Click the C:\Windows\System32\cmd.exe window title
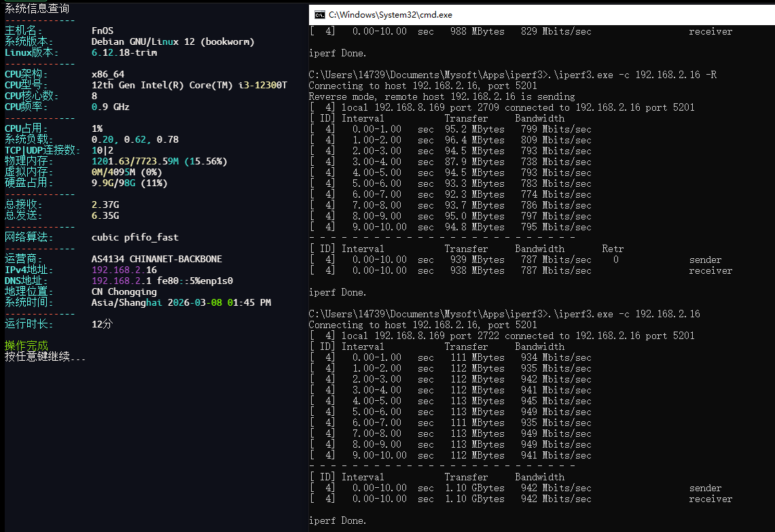 coord(391,14)
